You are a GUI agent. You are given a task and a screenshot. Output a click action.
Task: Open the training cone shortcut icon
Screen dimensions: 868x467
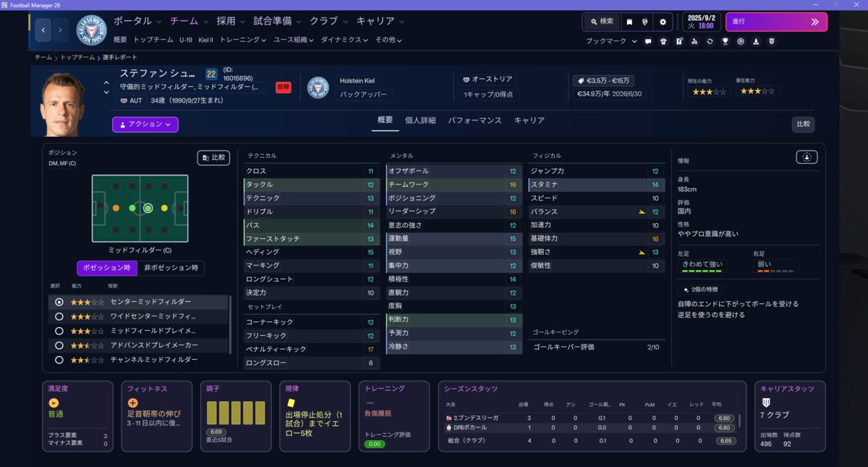(756, 41)
